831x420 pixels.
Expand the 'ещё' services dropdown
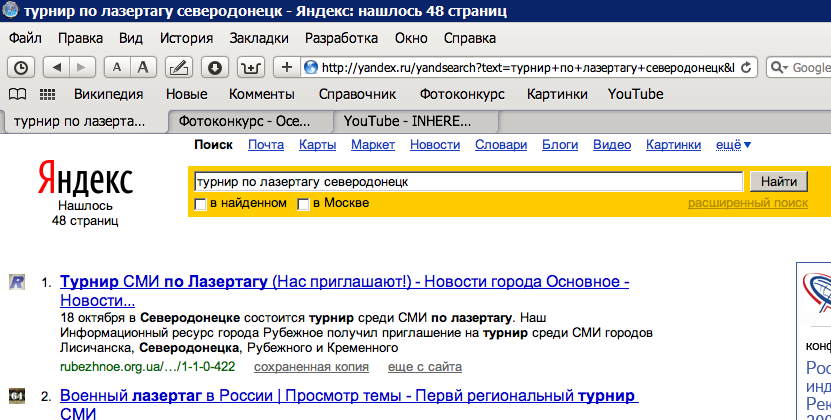click(x=733, y=145)
